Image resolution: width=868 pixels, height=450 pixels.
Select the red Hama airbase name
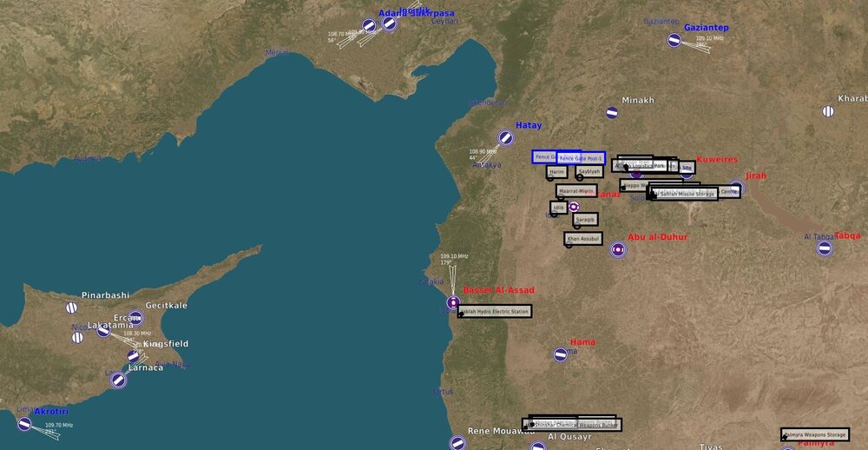[583, 342]
